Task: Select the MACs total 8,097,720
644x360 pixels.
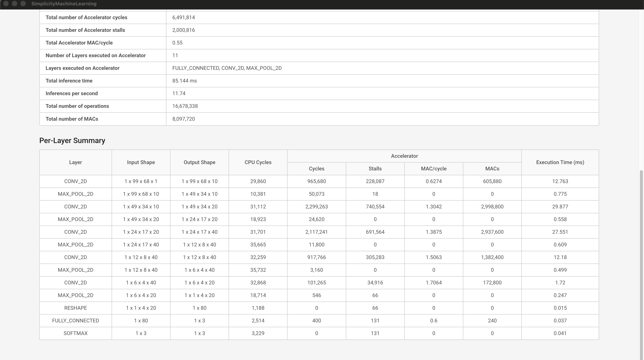Action: (x=184, y=119)
